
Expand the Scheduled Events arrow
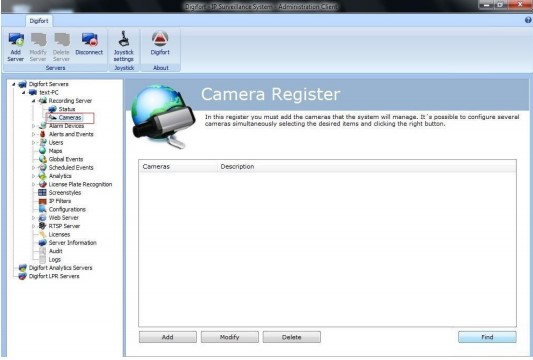(33, 168)
